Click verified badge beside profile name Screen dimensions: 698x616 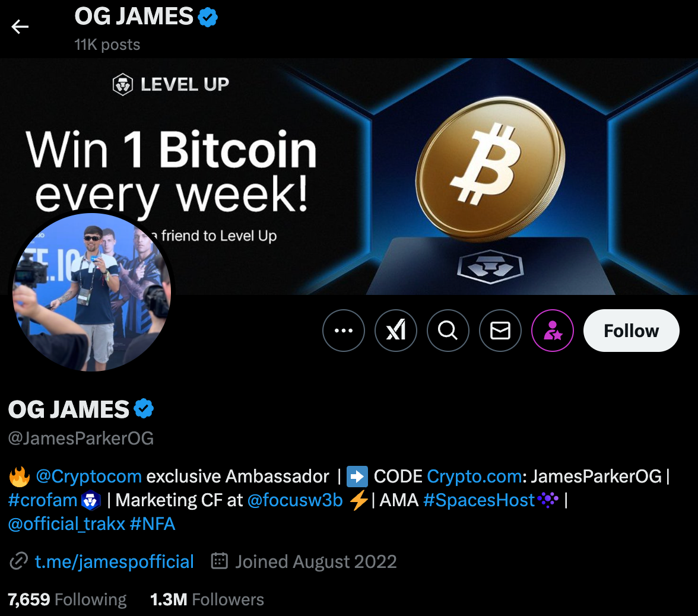[144, 408]
